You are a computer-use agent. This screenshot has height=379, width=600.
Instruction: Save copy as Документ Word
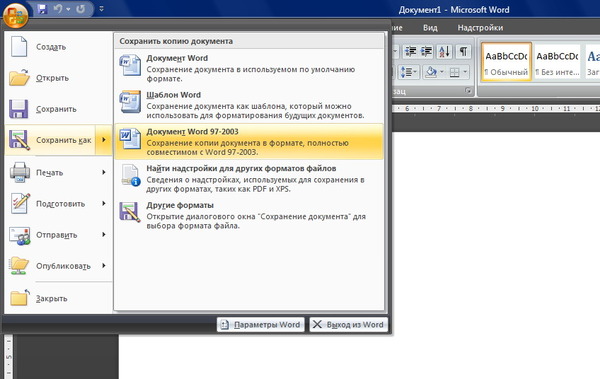click(x=249, y=68)
